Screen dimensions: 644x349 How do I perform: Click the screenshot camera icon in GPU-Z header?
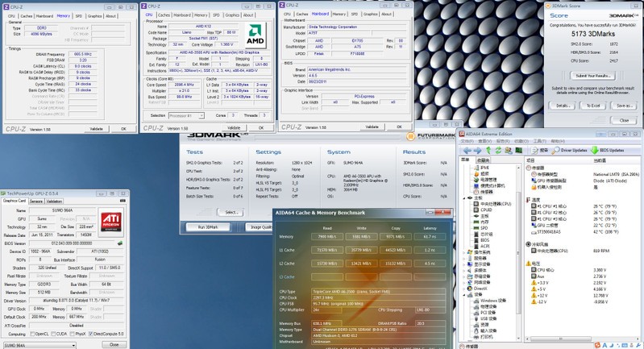tap(123, 201)
